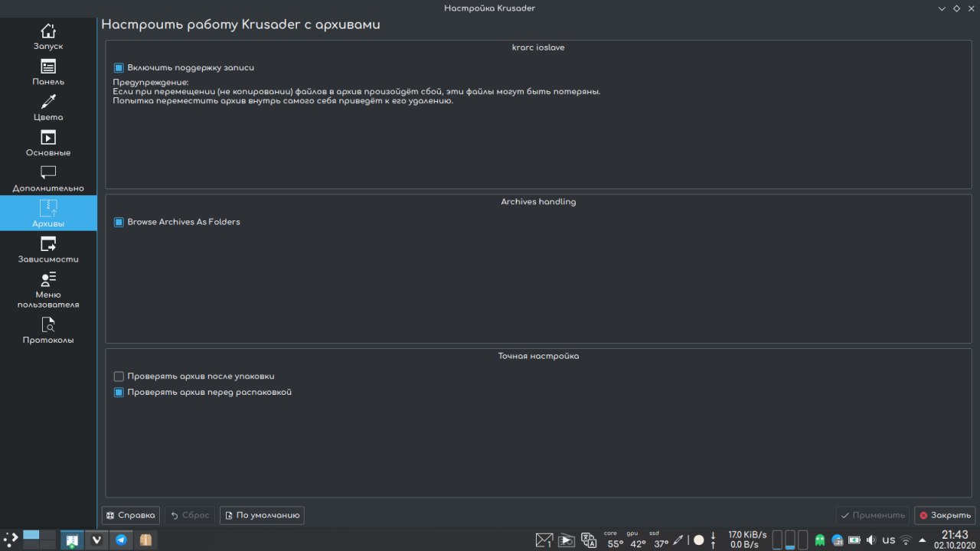This screenshot has width=980, height=551.
Task: Open the Панель settings page
Action: [x=48, y=72]
